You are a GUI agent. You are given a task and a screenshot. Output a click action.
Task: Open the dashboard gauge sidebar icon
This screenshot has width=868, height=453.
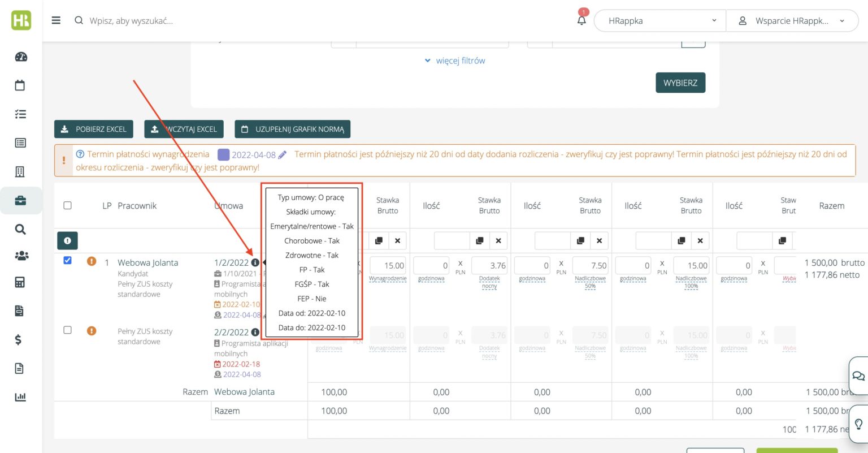(x=21, y=57)
